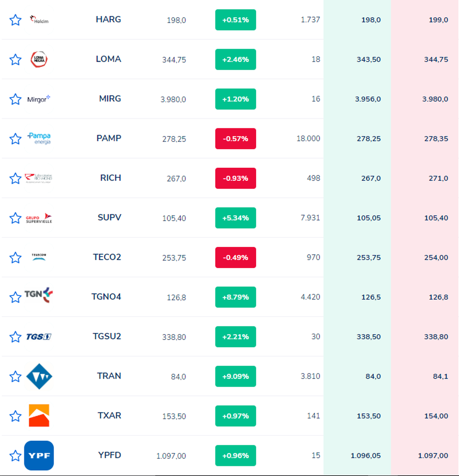Click the Ternium orange logo in TXAR row
This screenshot has height=476, width=459.
click(x=39, y=416)
